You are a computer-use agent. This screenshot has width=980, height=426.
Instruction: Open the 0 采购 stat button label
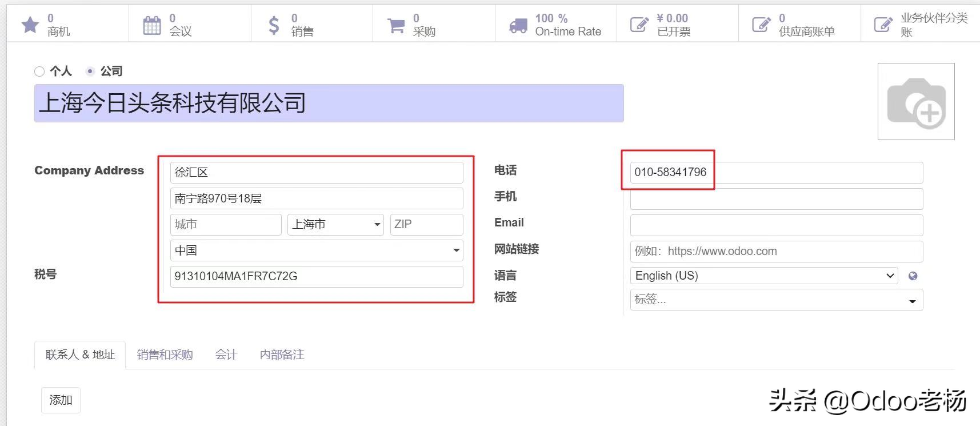click(424, 25)
